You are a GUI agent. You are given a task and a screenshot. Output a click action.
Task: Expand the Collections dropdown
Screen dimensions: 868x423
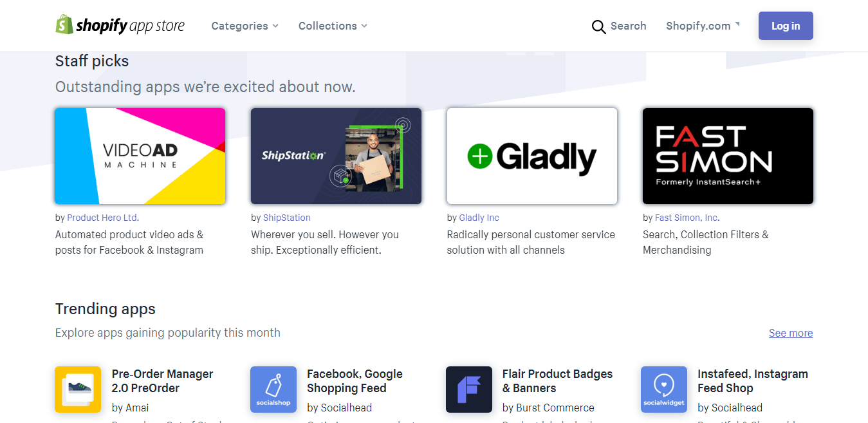[x=333, y=26]
